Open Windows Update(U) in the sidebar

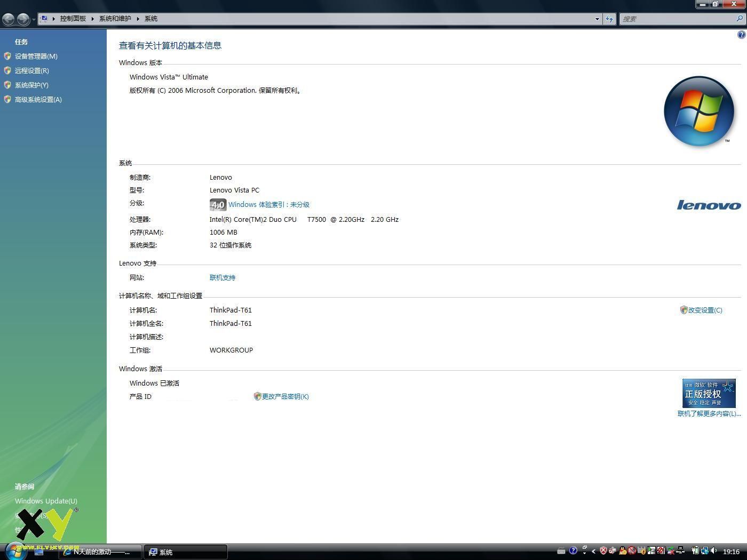click(46, 501)
